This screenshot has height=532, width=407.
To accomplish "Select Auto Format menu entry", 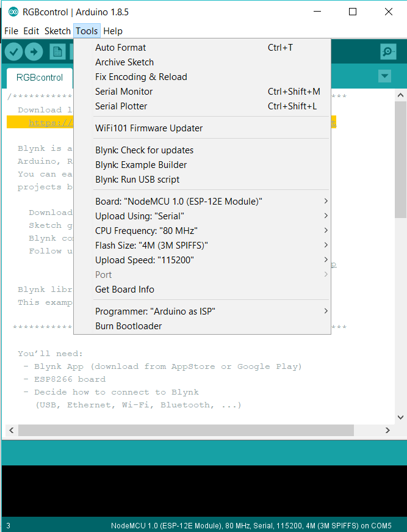I will 202,48.
